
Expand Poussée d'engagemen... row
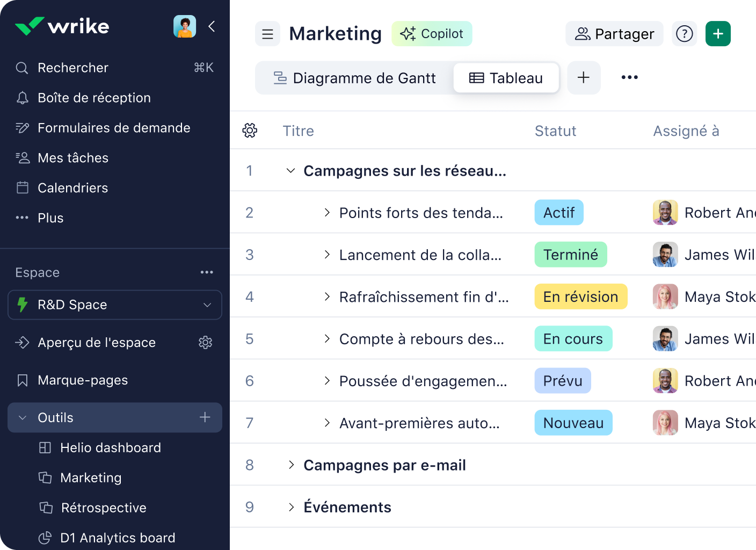point(327,381)
